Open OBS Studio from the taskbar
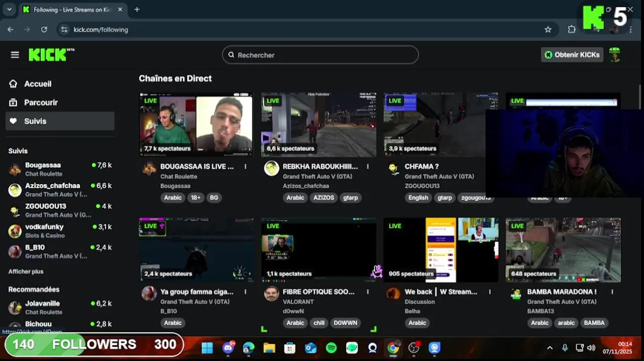 tap(414, 347)
